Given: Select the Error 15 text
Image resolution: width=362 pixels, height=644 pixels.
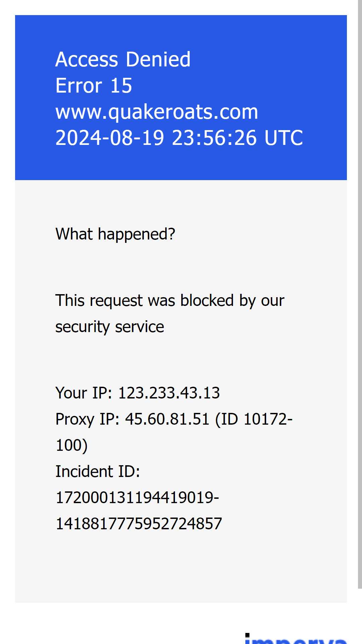Looking at the screenshot, I should 94,86.
